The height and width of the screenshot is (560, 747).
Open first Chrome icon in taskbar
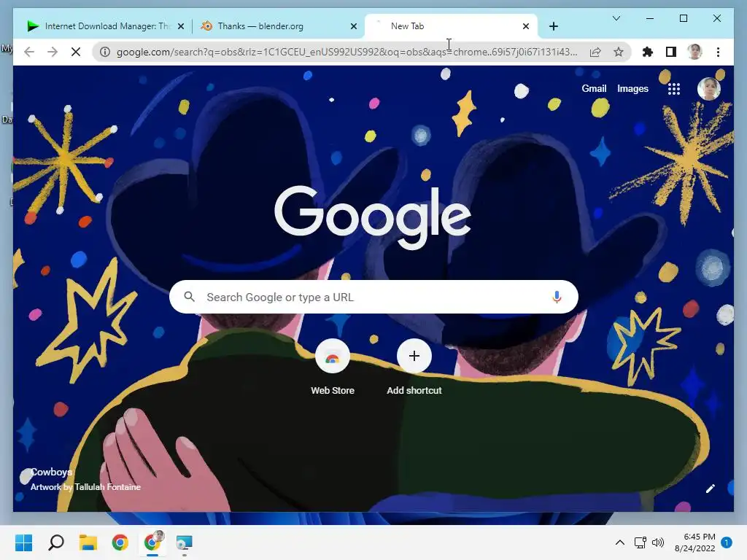click(x=120, y=542)
